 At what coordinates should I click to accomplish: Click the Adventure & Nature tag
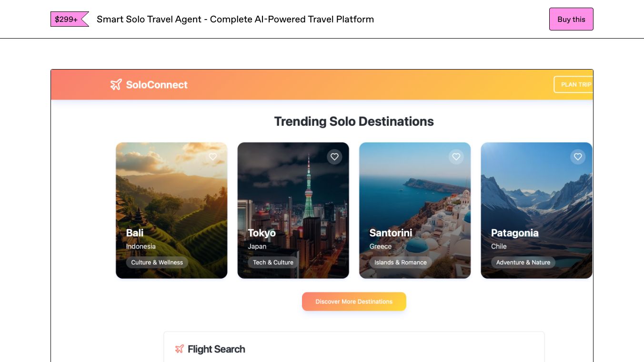523,262
